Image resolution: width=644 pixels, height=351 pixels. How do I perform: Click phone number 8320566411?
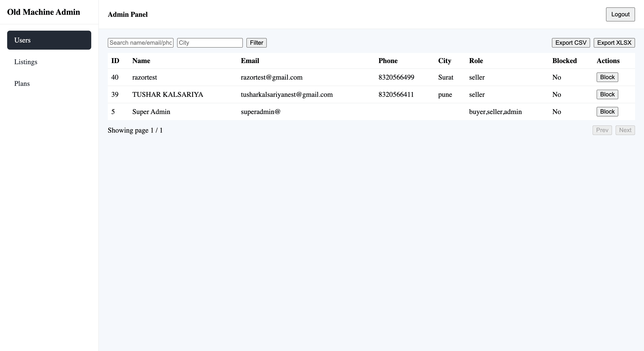[396, 95]
